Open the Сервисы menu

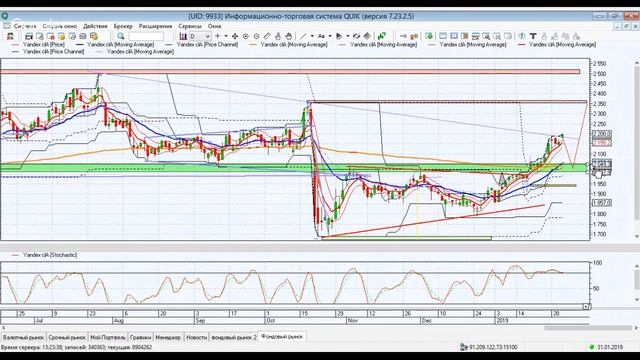point(190,26)
